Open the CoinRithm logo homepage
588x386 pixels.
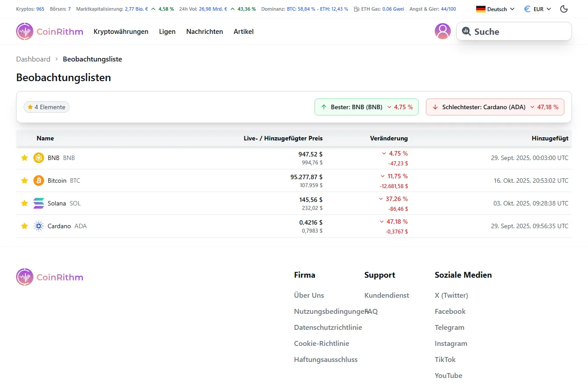tap(49, 31)
